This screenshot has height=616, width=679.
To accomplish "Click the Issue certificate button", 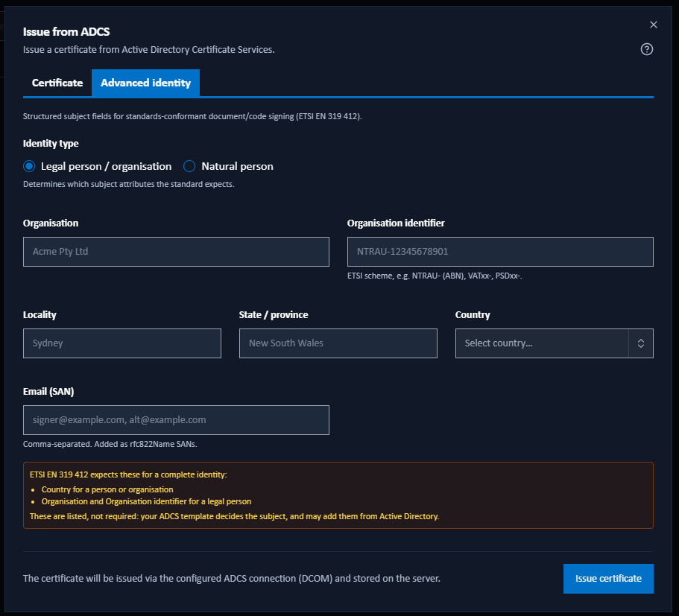I will (x=608, y=578).
